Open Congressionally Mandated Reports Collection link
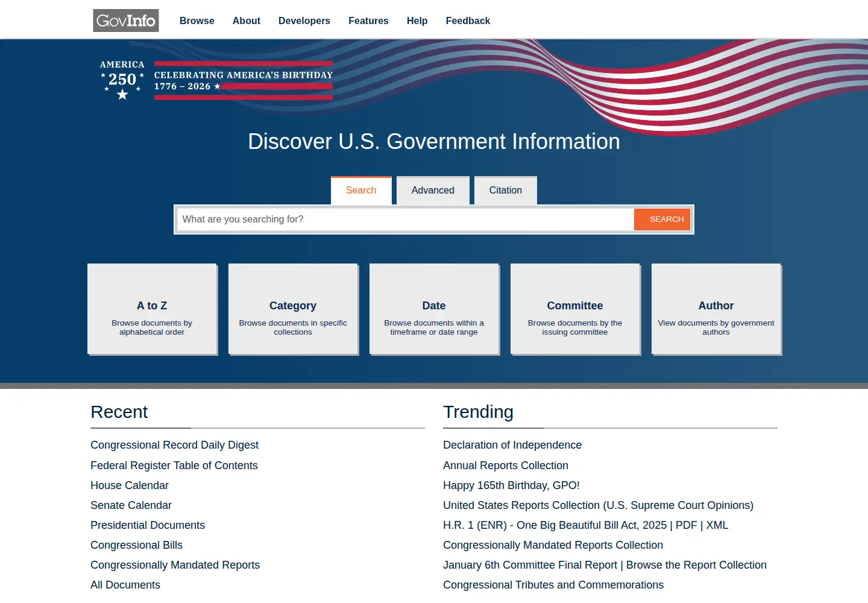The width and height of the screenshot is (868, 603). [x=553, y=545]
